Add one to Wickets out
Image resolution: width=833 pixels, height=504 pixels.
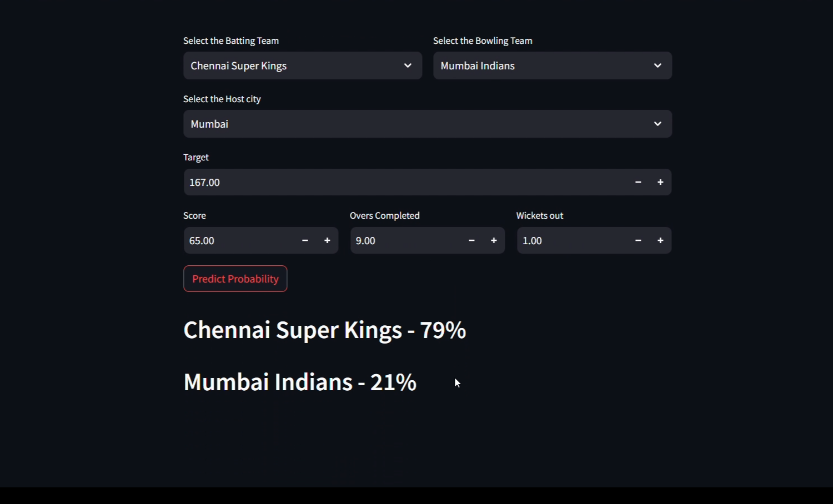pos(660,240)
